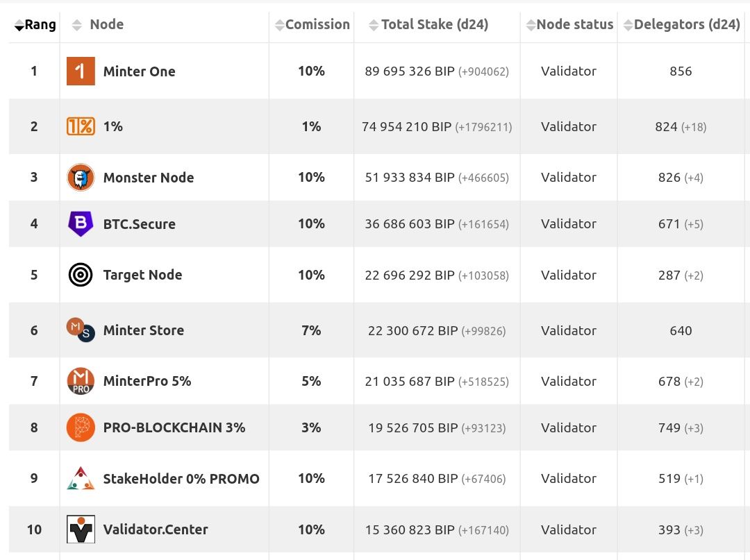Open the Validator.Center node link
Image resolution: width=750 pixels, height=560 pixels.
(156, 529)
